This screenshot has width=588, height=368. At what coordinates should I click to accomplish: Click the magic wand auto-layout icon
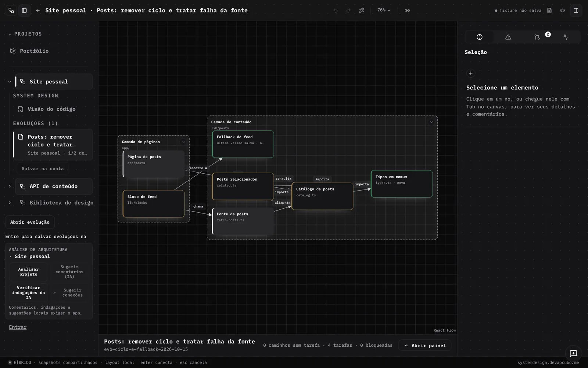[x=362, y=10]
